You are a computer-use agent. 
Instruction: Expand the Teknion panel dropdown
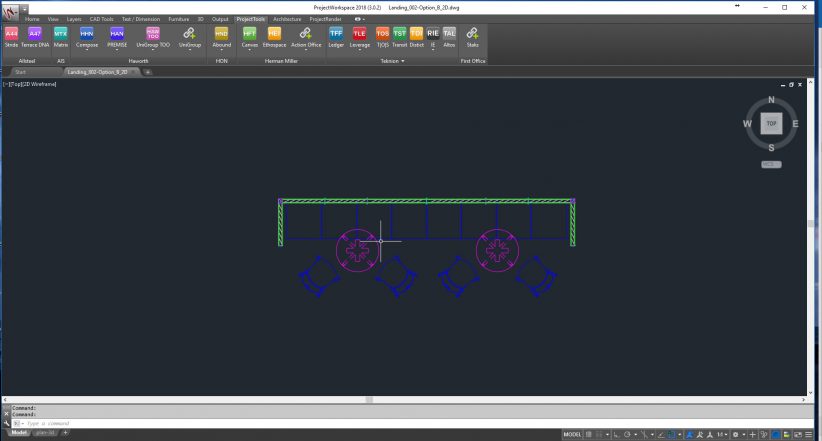pyautogui.click(x=402, y=62)
